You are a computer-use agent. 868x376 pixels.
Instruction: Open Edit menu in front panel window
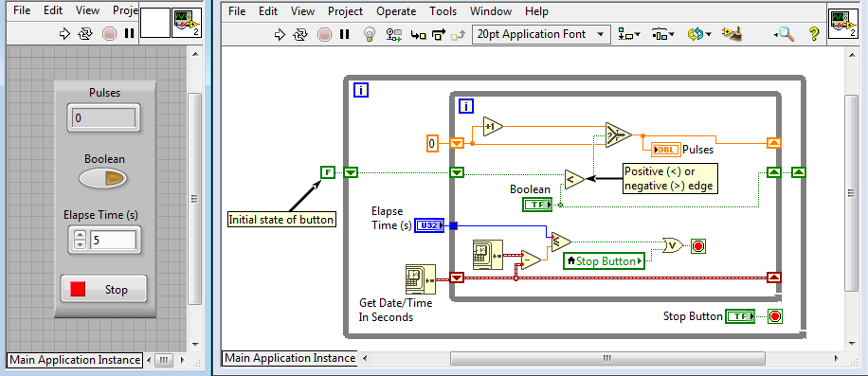54,10
